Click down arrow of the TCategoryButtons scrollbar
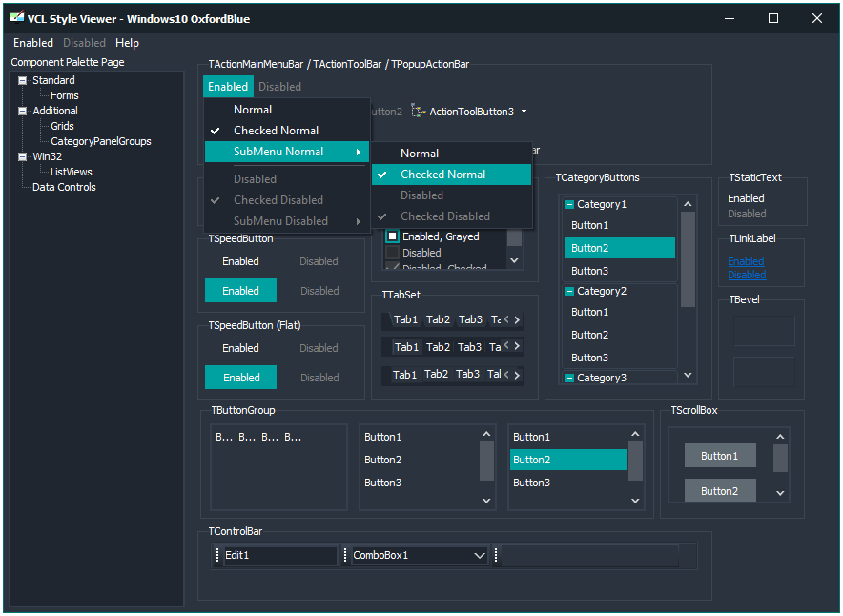This screenshot has width=843, height=616. [x=688, y=375]
